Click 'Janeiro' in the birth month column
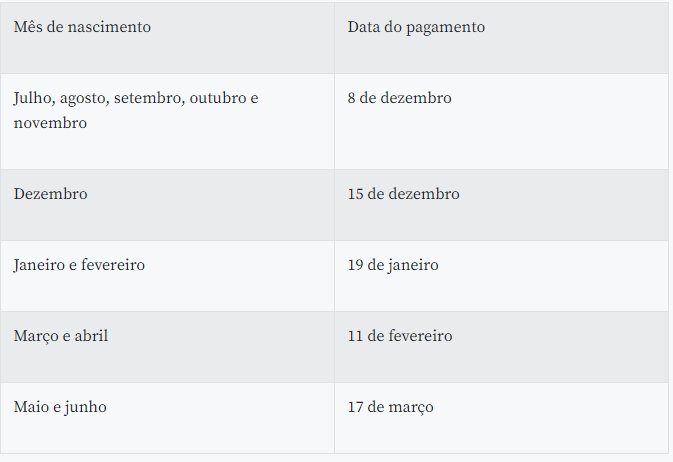This screenshot has width=673, height=462. point(39,265)
